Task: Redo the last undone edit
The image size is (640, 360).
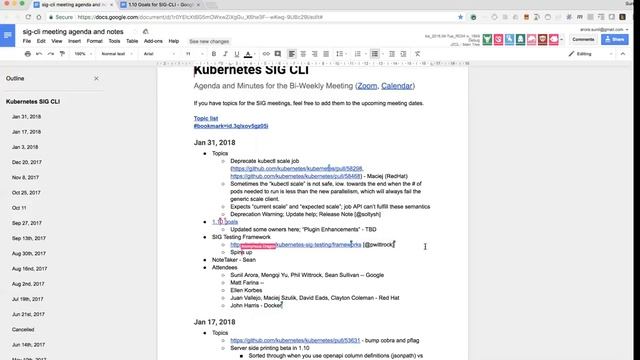Action: [51, 54]
